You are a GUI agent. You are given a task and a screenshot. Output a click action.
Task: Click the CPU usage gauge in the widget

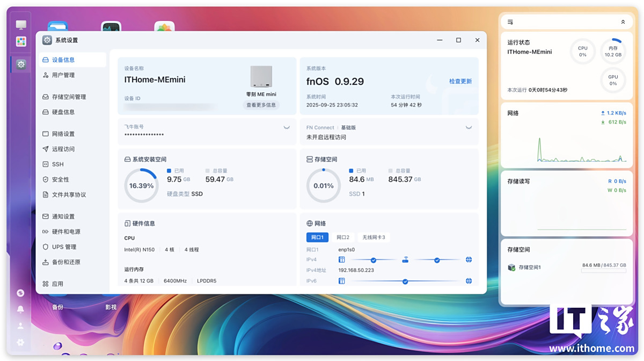(x=582, y=52)
